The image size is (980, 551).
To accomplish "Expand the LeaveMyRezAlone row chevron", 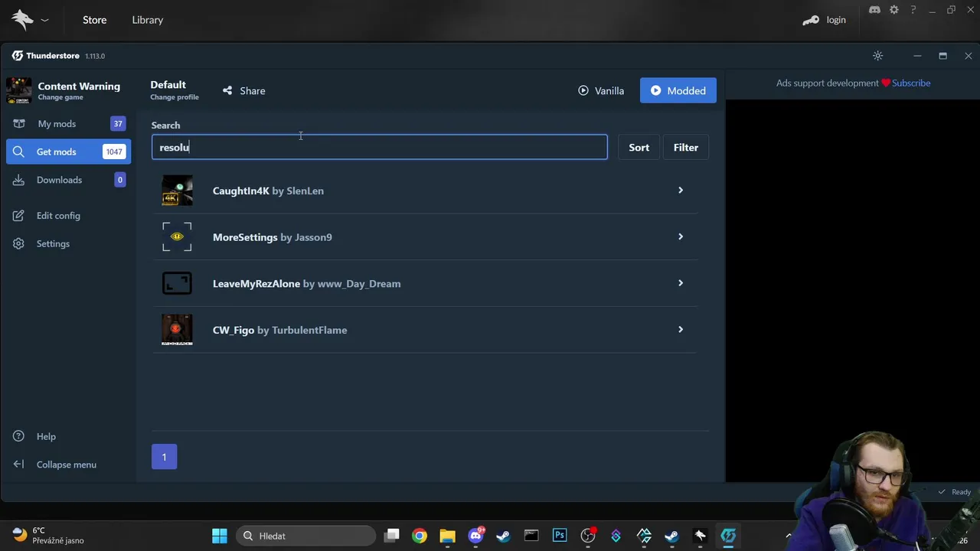I will click(680, 283).
